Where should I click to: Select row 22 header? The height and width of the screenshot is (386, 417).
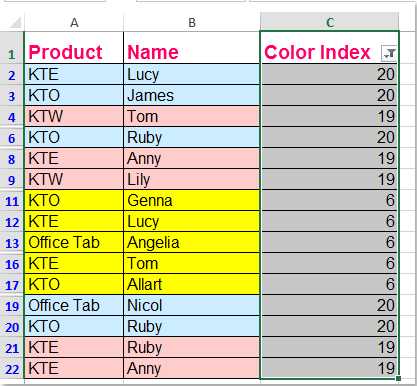pos(12,369)
